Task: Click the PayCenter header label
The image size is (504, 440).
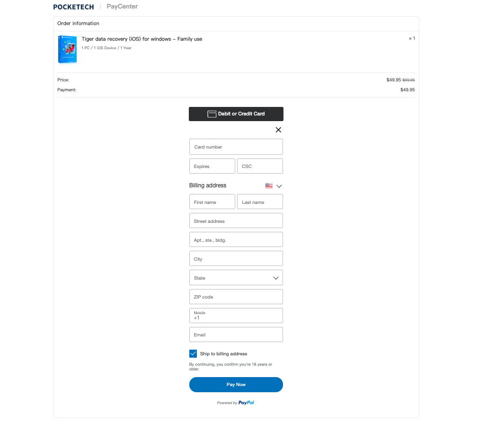Action: click(x=122, y=7)
